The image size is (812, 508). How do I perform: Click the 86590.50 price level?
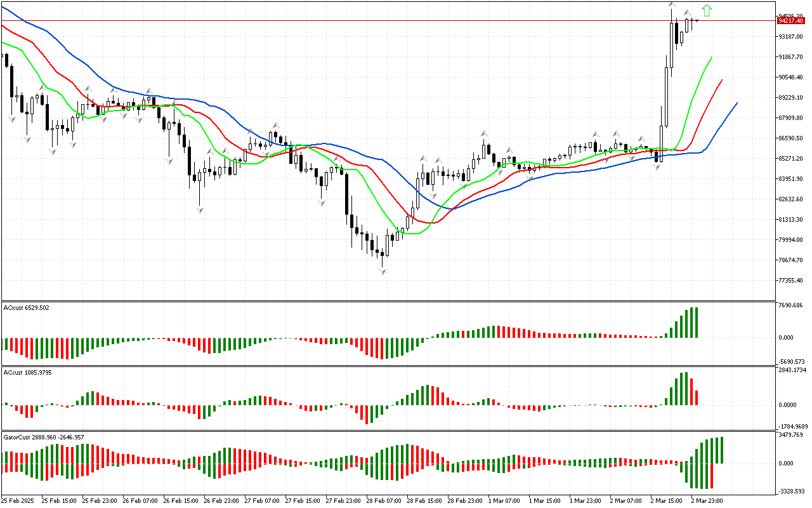[790, 138]
